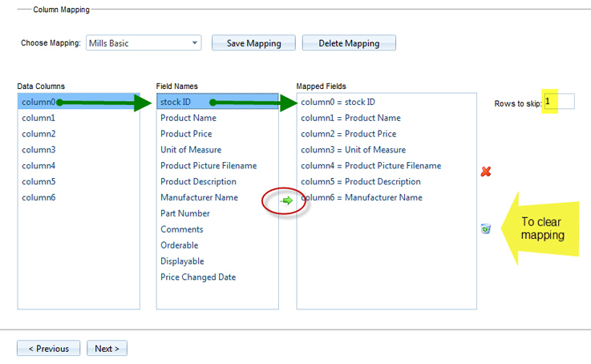Select the column0 = stock ID mapping
Image resolution: width=591 pixels, height=364 pixels.
pyautogui.click(x=338, y=102)
